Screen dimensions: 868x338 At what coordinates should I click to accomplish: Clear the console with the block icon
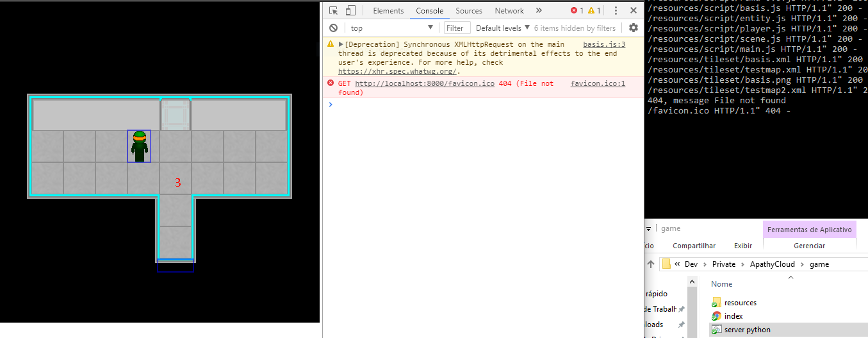click(333, 28)
